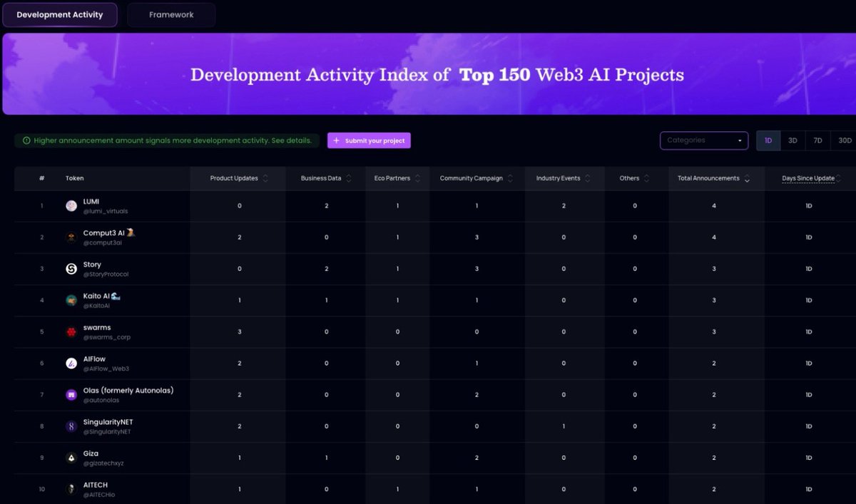Viewport: 856px width, 504px height.
Task: Open @KaitoAI handle link
Action: (97, 306)
